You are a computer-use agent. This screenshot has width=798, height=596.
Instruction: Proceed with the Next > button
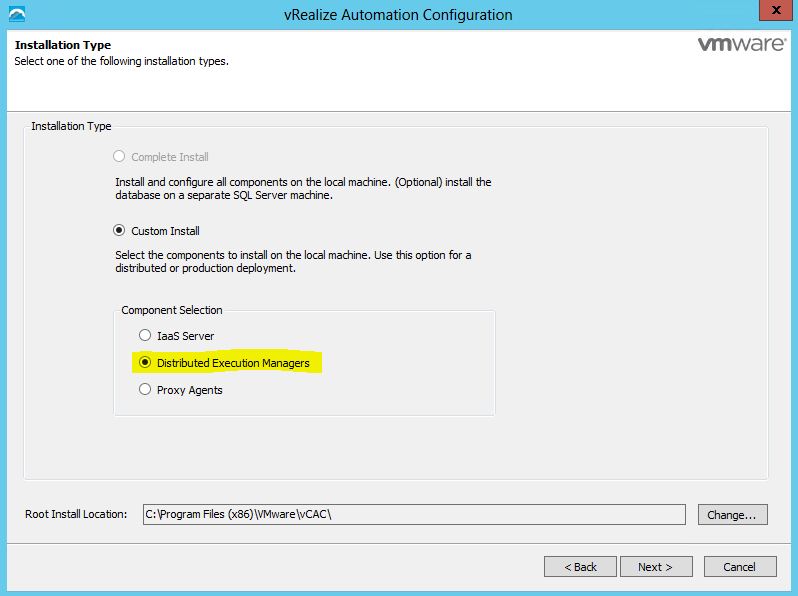pos(656,566)
